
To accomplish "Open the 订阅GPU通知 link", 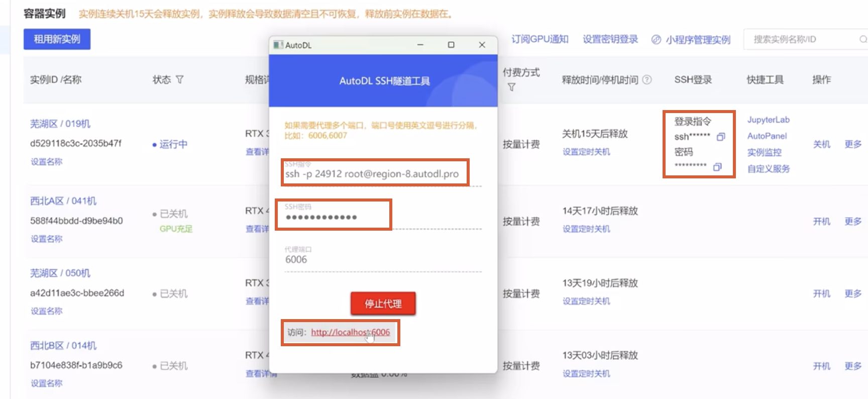I will pos(540,39).
